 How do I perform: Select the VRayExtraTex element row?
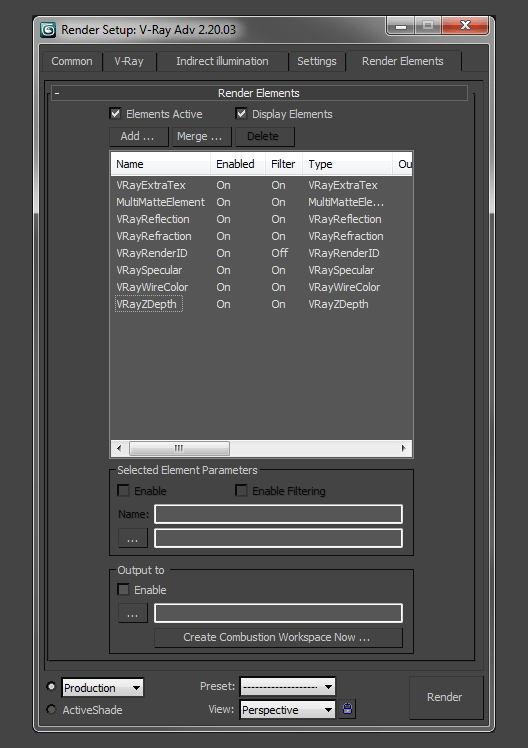click(261, 185)
